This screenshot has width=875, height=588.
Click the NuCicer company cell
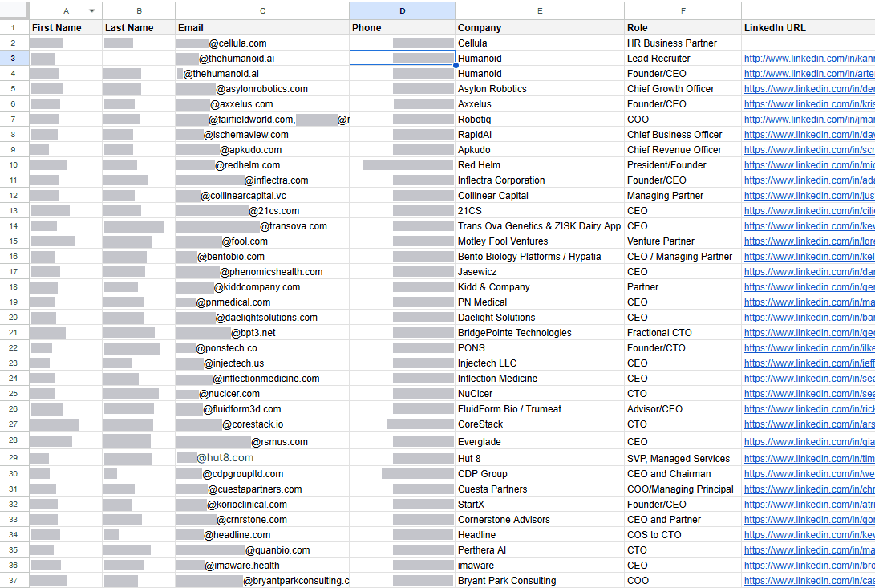click(540, 394)
